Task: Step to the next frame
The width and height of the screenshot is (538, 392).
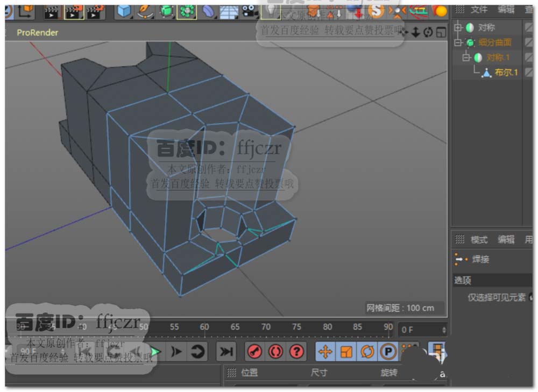Action: click(x=176, y=352)
